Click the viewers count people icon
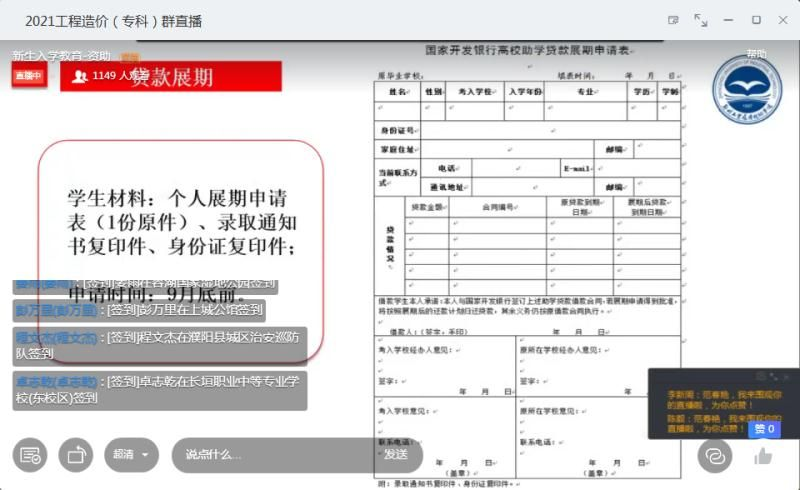The height and width of the screenshot is (490, 800). tap(80, 76)
